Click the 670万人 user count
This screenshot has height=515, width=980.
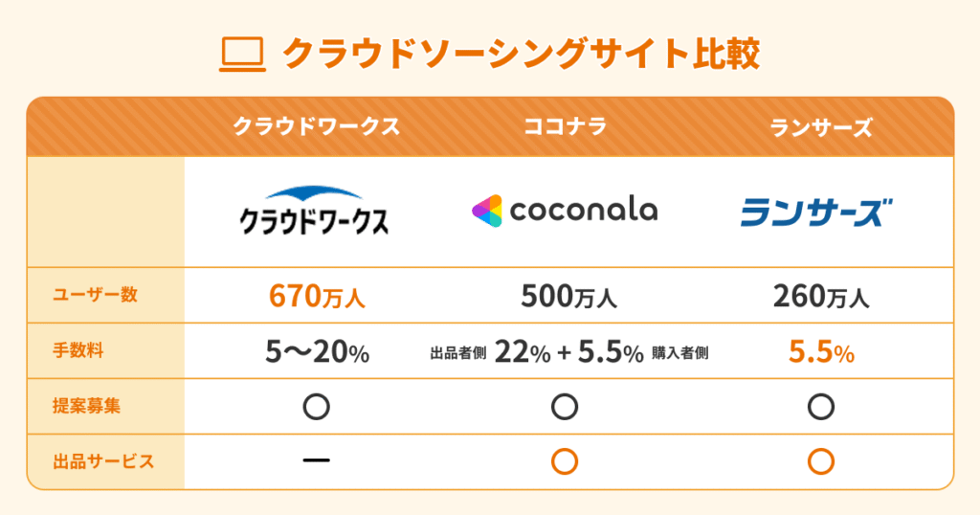(316, 297)
